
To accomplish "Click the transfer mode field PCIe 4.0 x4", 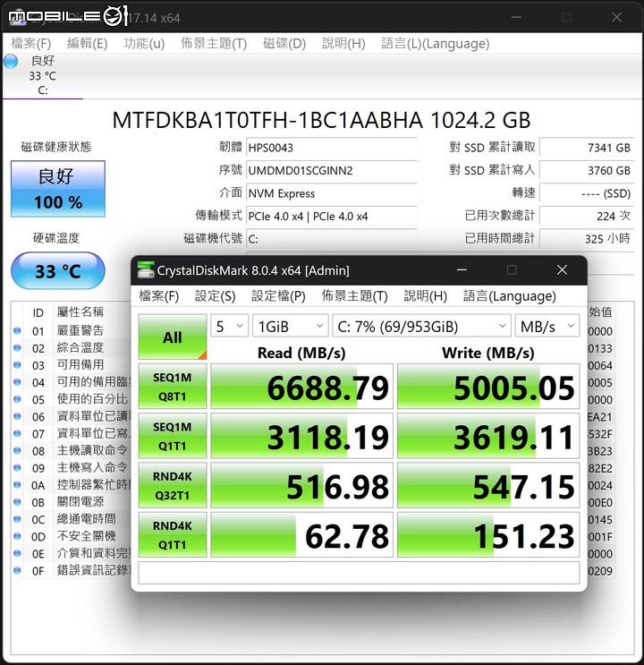I will point(332,217).
